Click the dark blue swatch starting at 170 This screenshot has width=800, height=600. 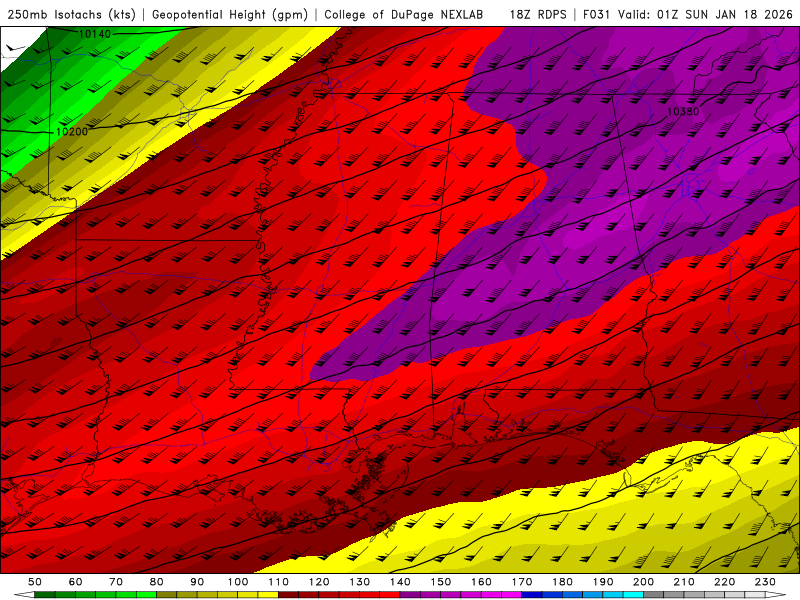[532, 595]
